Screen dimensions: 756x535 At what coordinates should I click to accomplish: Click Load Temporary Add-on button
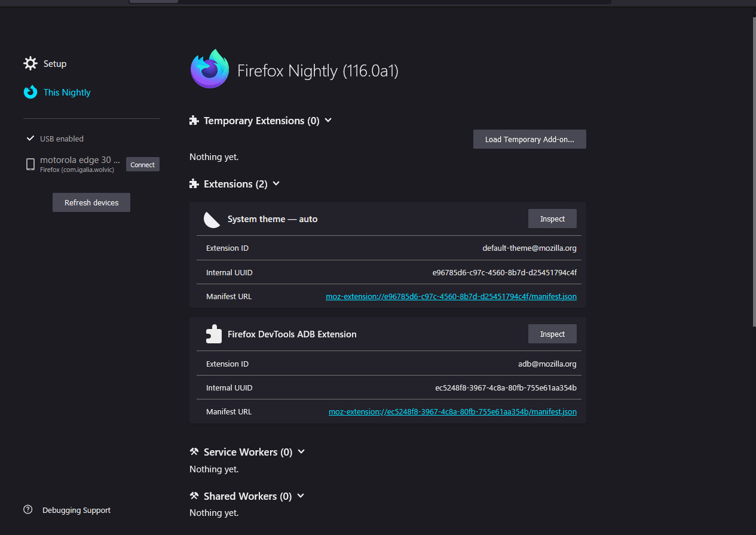coord(529,139)
